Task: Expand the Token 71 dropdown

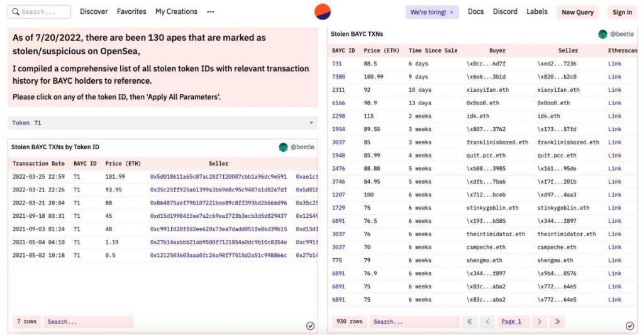Action: (163, 123)
